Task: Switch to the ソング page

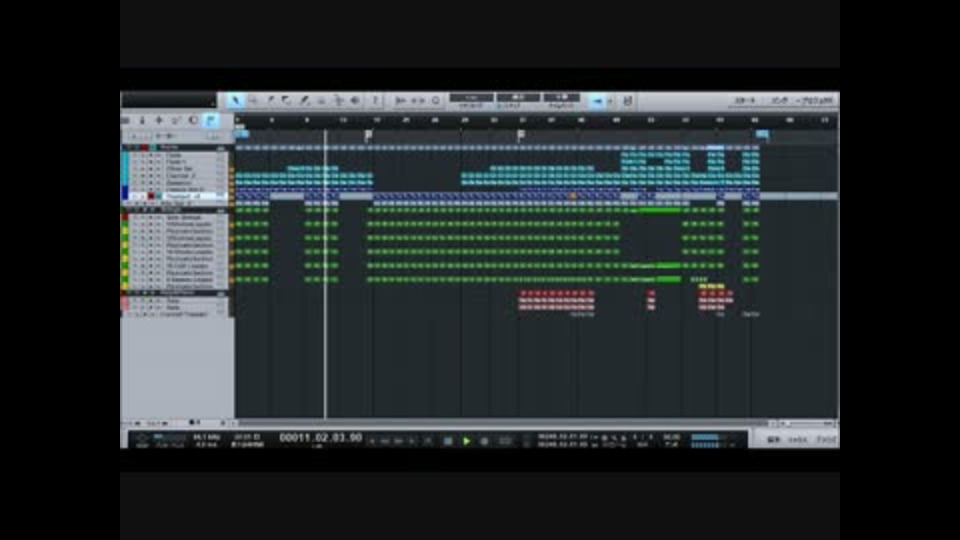Action: 779,100
